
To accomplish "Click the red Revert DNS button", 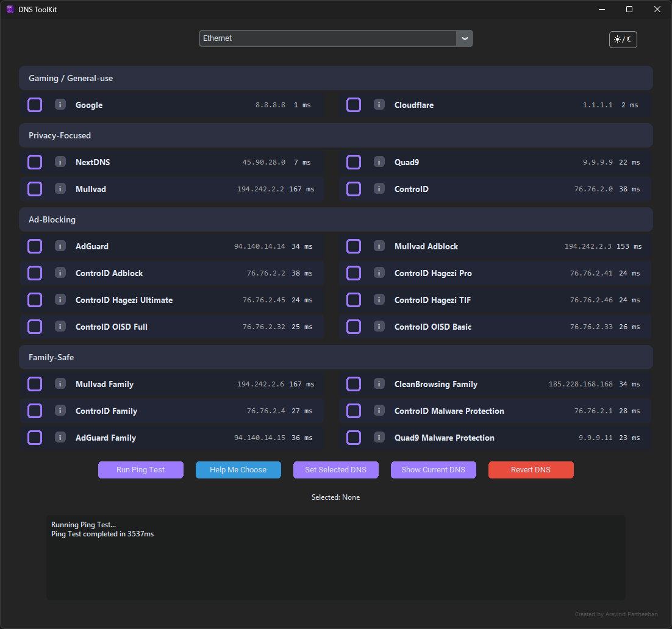I will [x=531, y=469].
